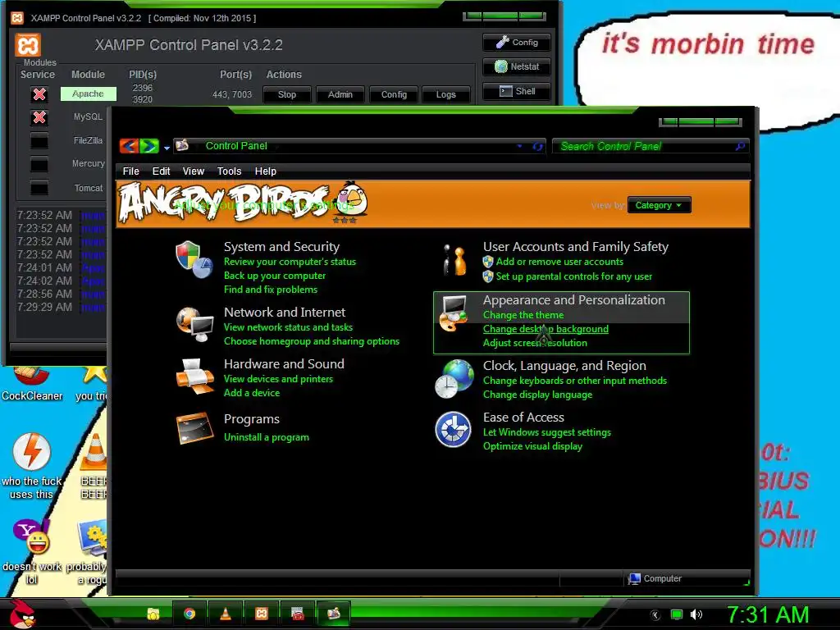Toggle the Apache service checkbox in XAMPP

click(x=39, y=94)
